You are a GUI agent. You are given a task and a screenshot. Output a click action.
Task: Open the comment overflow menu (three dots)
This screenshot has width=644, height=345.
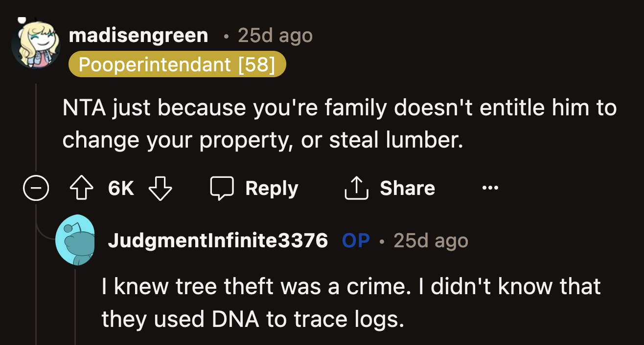pos(490,188)
